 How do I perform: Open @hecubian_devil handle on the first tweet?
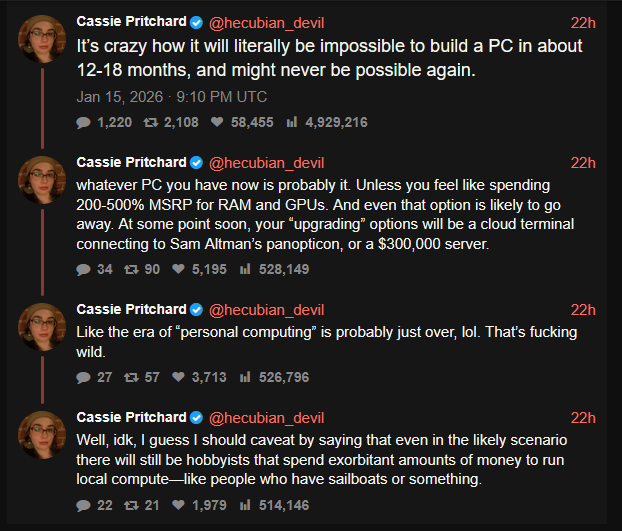(x=266, y=22)
